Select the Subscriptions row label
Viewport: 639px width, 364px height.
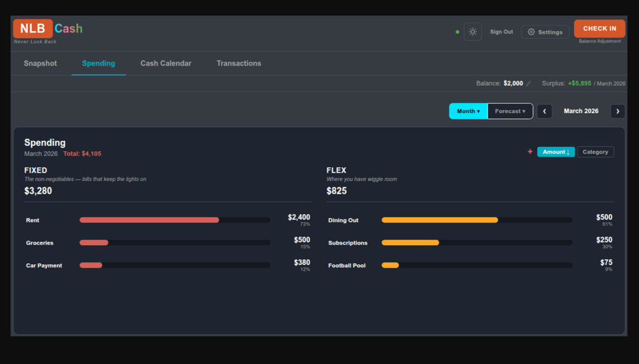[348, 243]
